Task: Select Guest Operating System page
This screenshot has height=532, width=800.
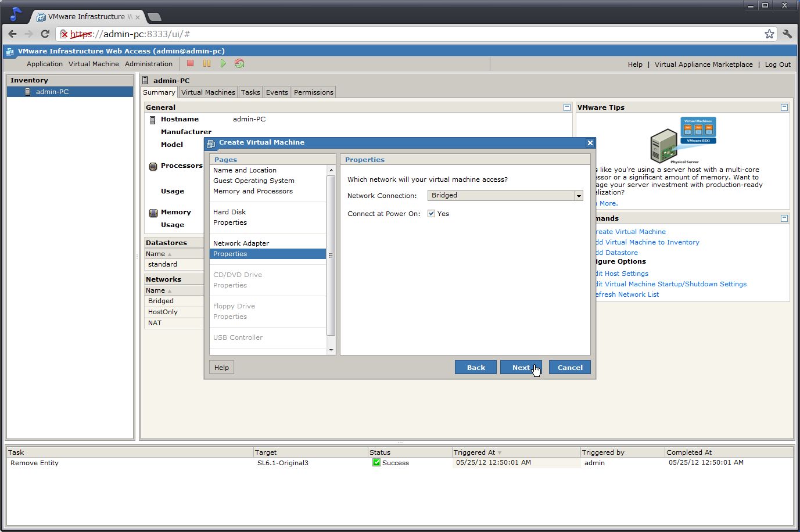Action: coord(254,181)
